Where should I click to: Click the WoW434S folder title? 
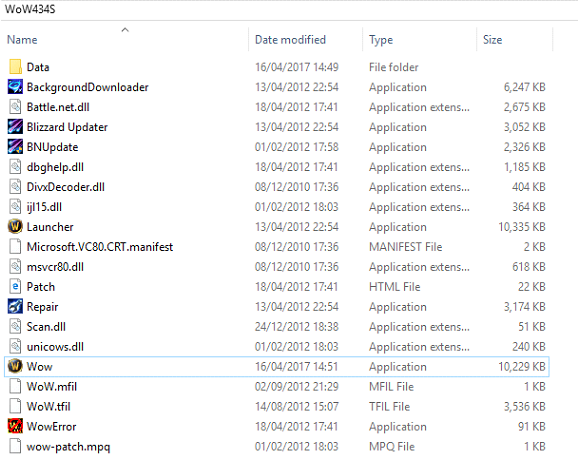(x=30, y=9)
